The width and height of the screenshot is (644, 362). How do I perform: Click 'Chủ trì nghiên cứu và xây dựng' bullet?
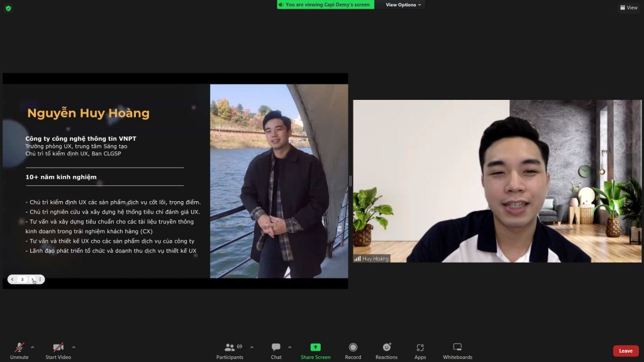(x=113, y=212)
